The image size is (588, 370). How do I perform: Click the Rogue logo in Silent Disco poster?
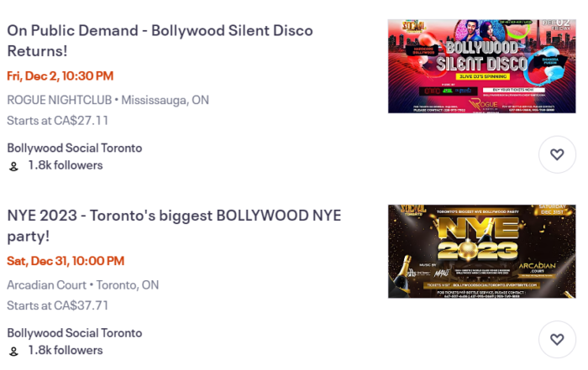click(x=483, y=104)
